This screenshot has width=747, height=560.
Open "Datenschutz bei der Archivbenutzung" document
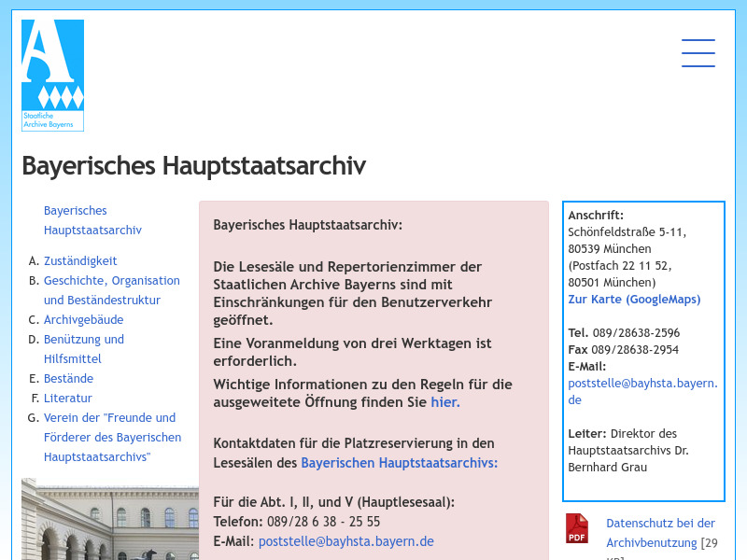click(x=661, y=532)
